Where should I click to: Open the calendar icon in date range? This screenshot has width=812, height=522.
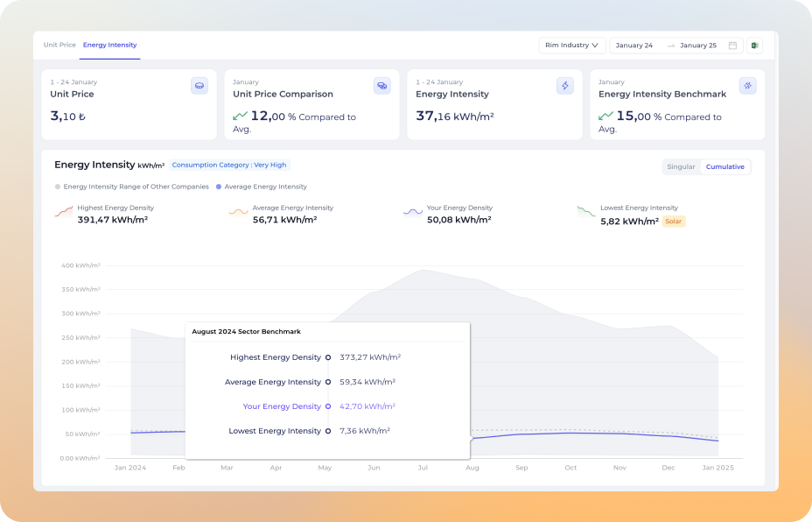pyautogui.click(x=732, y=46)
